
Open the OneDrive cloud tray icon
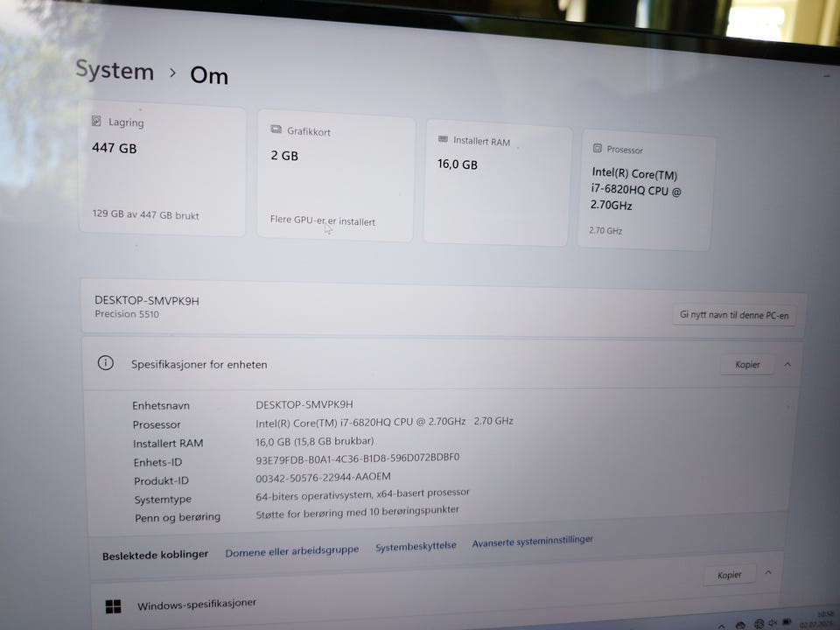click(x=740, y=625)
